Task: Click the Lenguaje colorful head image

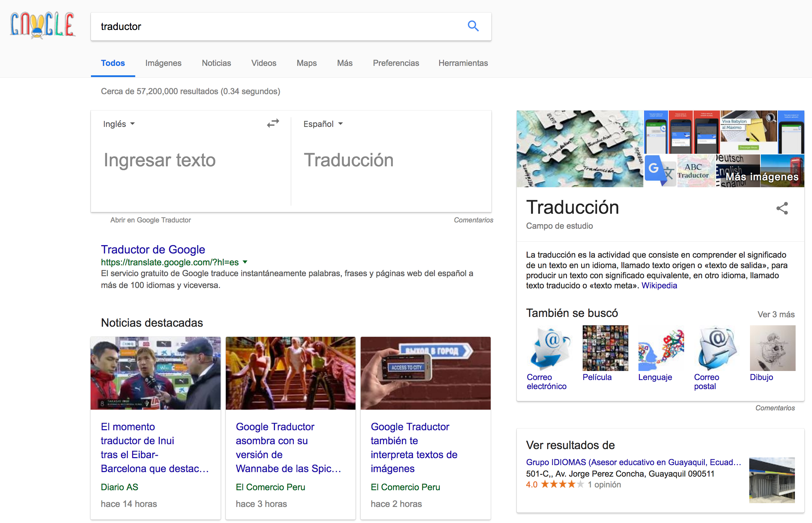Action: tap(661, 348)
